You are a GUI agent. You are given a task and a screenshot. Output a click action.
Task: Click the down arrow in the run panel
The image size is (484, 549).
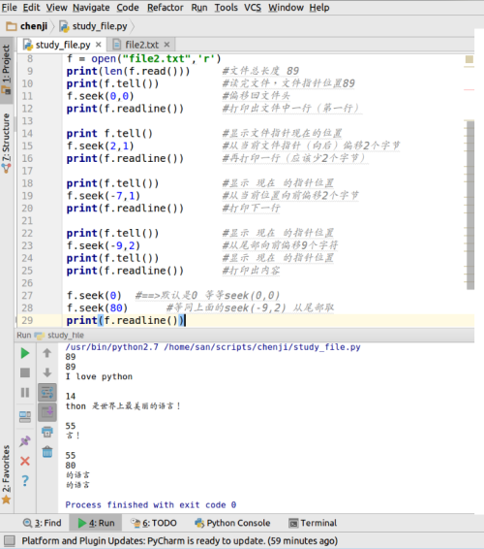click(47, 373)
